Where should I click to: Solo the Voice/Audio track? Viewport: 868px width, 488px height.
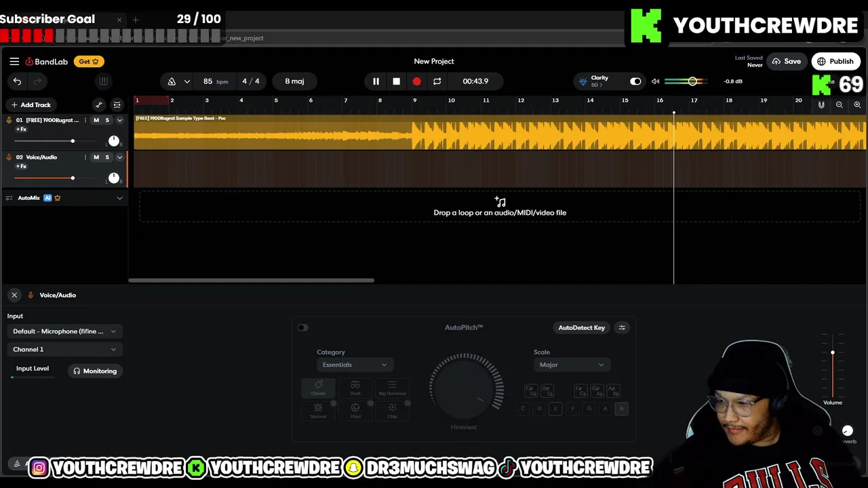107,157
